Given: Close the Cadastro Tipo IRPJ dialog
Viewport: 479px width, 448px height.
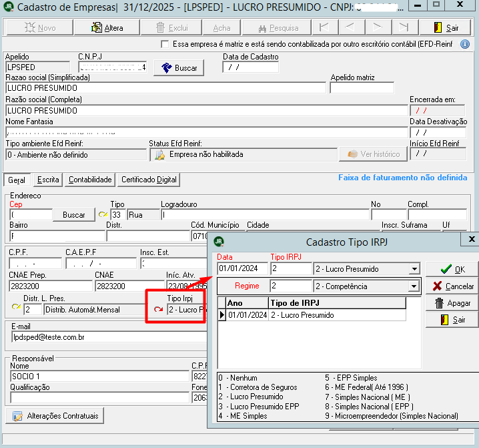Looking at the screenshot, I should [471, 239].
